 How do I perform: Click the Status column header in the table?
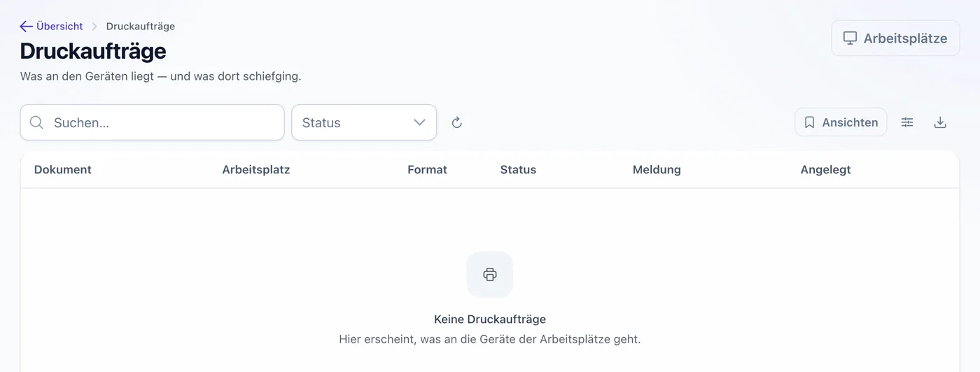click(518, 170)
